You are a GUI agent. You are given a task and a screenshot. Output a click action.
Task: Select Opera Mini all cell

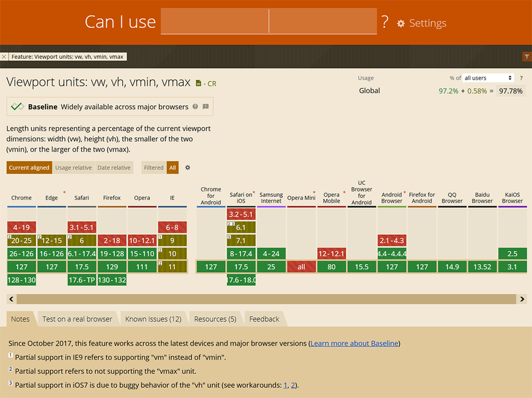coord(301,267)
